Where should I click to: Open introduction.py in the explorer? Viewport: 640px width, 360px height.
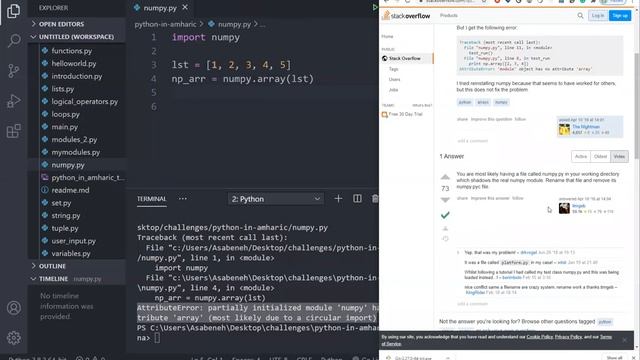77,76
